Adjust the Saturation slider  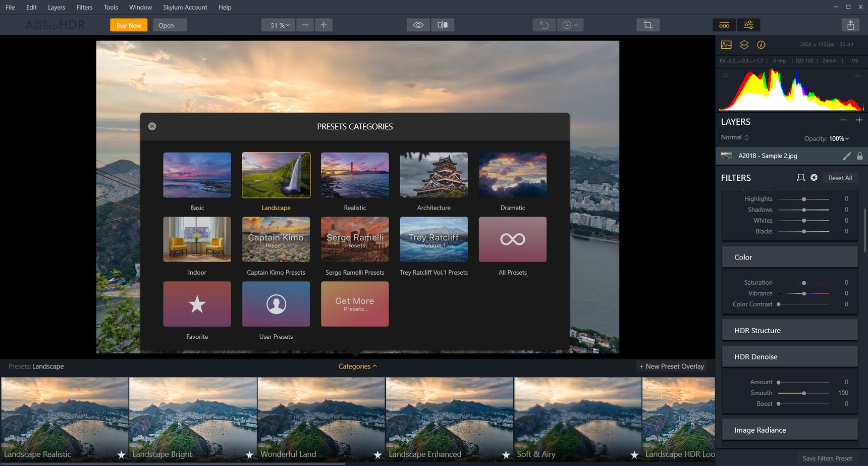(804, 283)
